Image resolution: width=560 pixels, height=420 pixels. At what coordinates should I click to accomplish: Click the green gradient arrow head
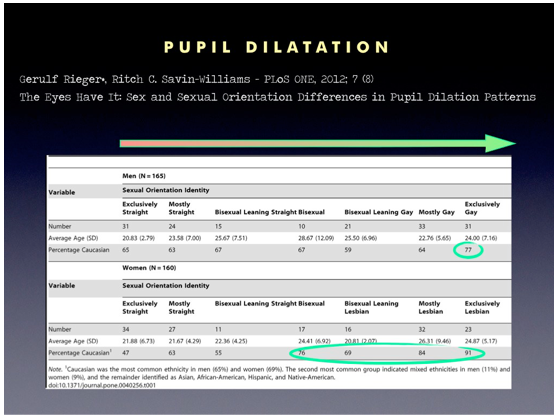(500, 143)
